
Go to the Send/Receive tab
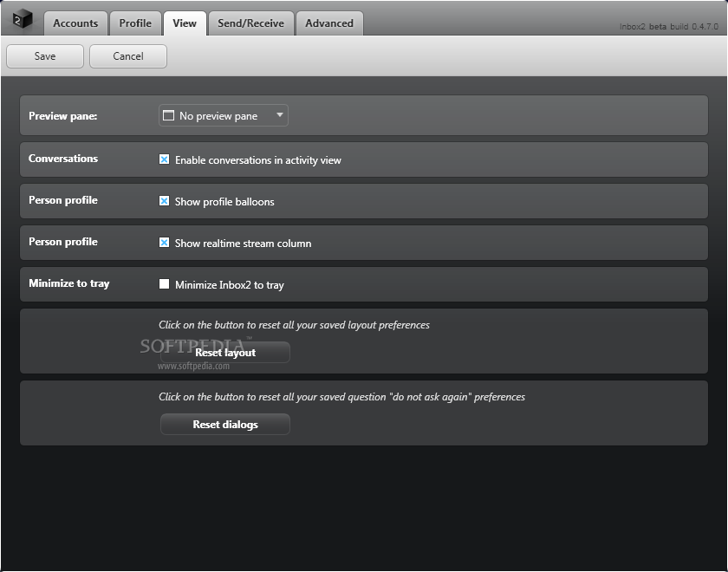[x=250, y=23]
